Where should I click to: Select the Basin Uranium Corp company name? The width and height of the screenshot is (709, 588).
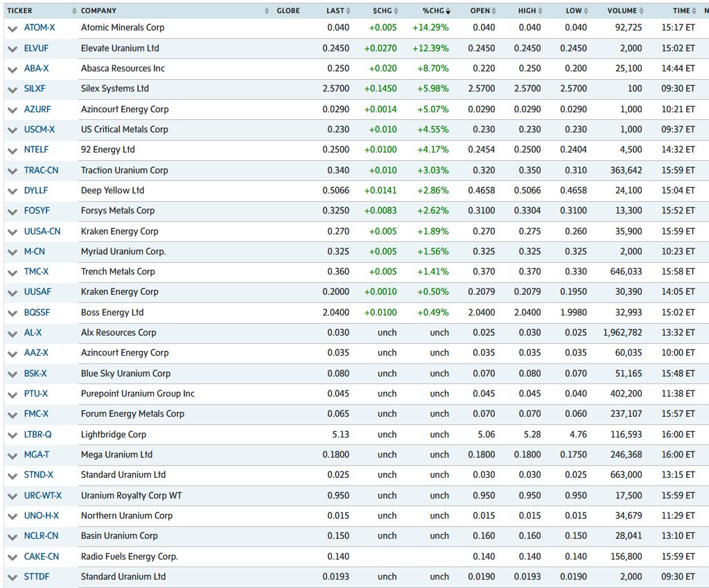tap(119, 536)
